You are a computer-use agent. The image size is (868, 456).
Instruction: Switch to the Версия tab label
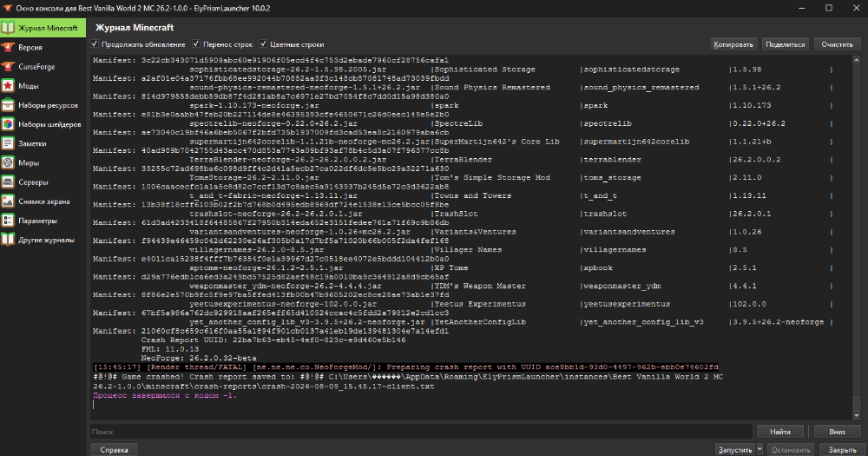(30, 48)
